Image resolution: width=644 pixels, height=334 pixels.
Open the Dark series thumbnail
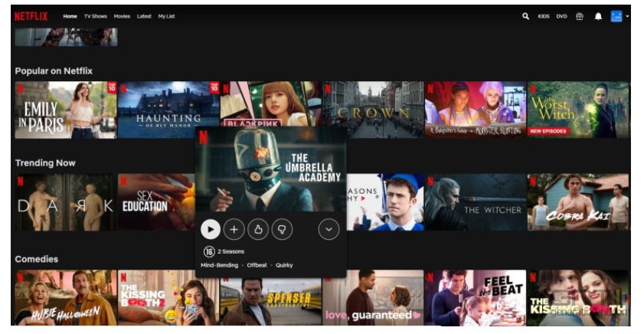pos(66,202)
